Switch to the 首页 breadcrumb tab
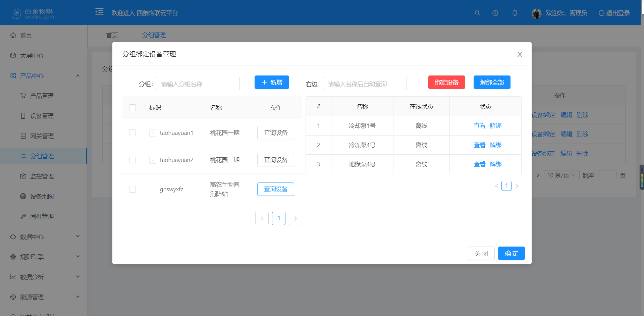Screen dimensions: 644x316 pyautogui.click(x=112, y=35)
